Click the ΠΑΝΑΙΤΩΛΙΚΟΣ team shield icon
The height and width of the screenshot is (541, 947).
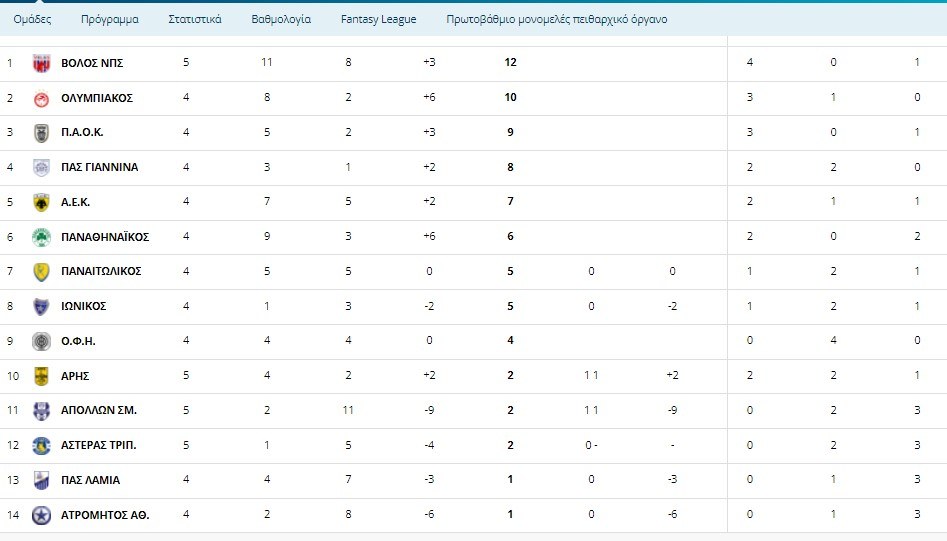tap(41, 271)
